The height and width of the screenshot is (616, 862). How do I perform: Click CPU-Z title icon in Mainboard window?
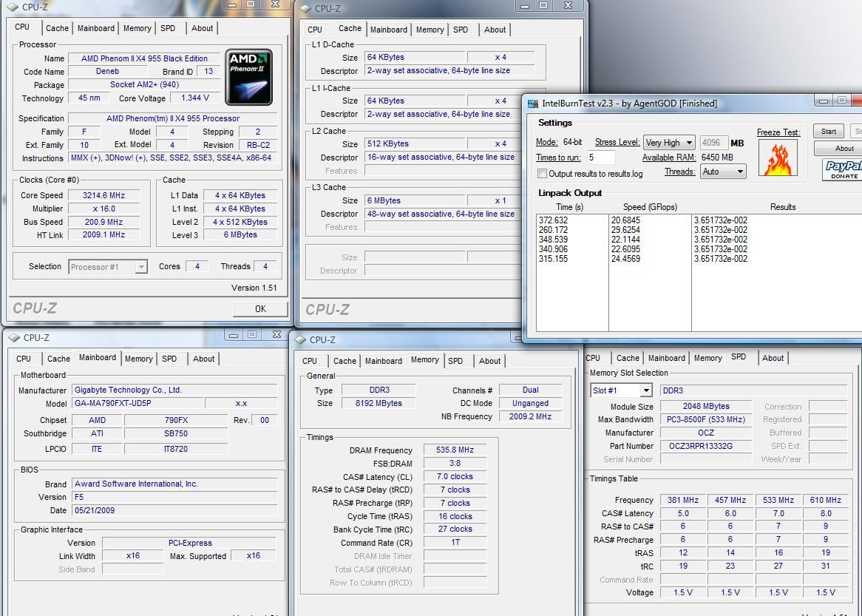(x=14, y=338)
